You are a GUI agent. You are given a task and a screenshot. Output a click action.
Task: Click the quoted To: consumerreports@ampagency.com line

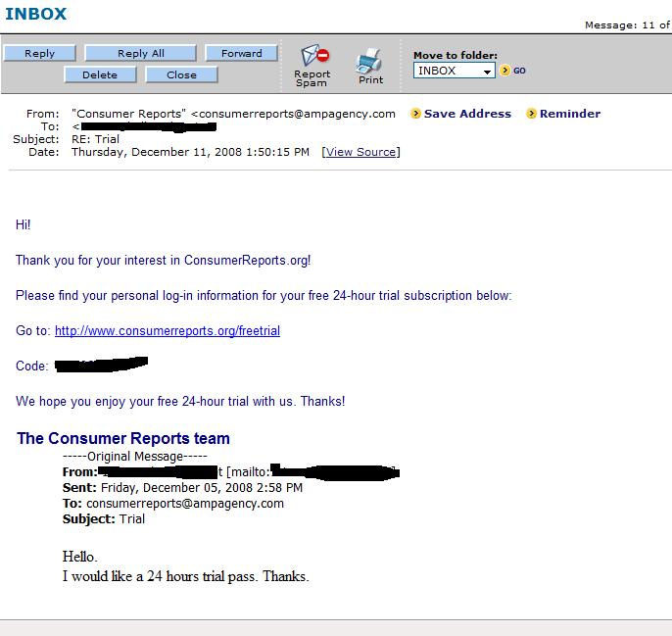point(173,503)
